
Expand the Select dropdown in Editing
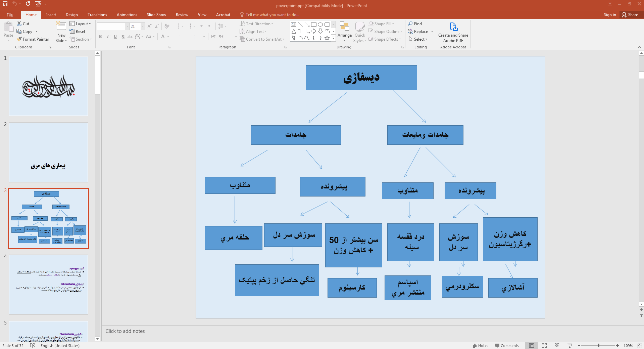(418, 39)
